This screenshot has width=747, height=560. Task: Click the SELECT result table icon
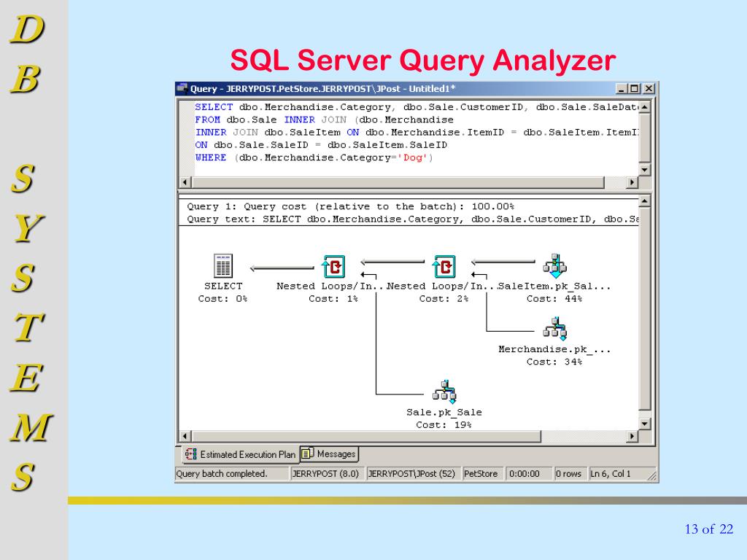point(222,265)
